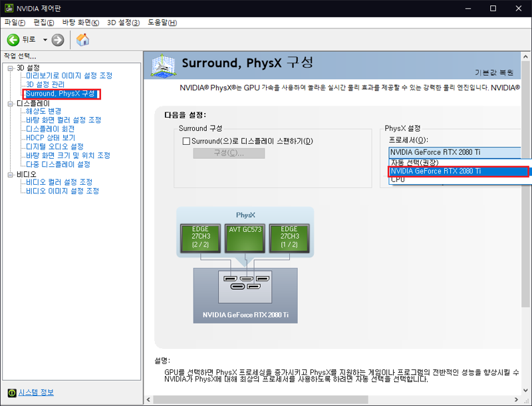Image resolution: width=532 pixels, height=406 pixels.
Task: Open the 도움말(H) menu
Action: 162,23
